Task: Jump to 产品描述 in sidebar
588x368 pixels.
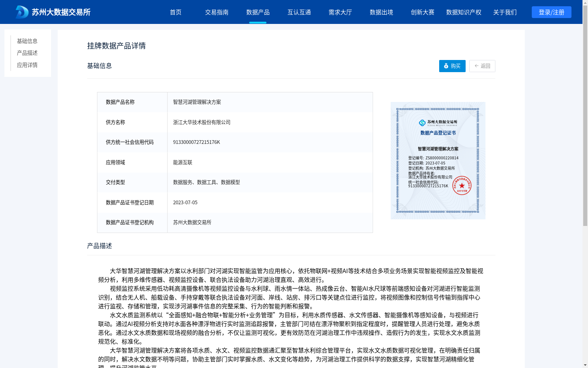Action: click(x=27, y=53)
